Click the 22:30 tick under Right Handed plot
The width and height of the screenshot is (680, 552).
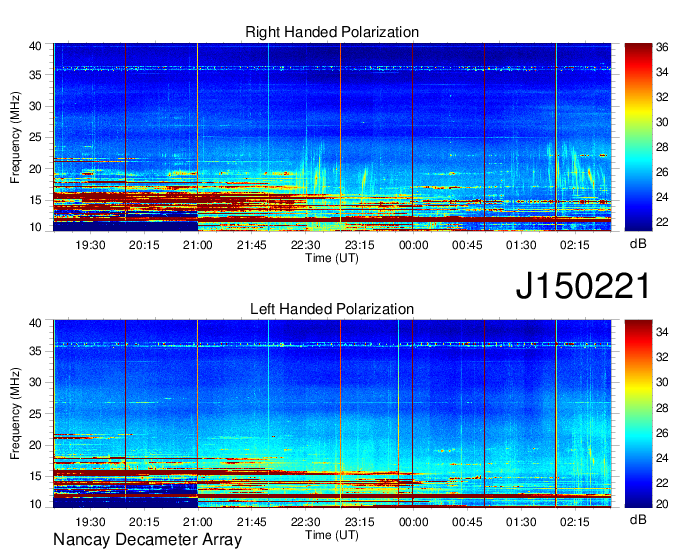coord(305,245)
